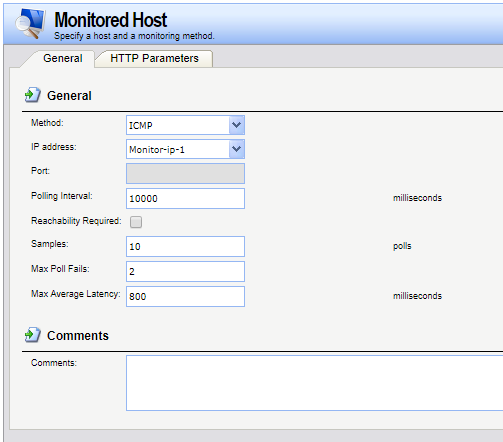Click the Port: label
This screenshot has width=503, height=442.
40,171
